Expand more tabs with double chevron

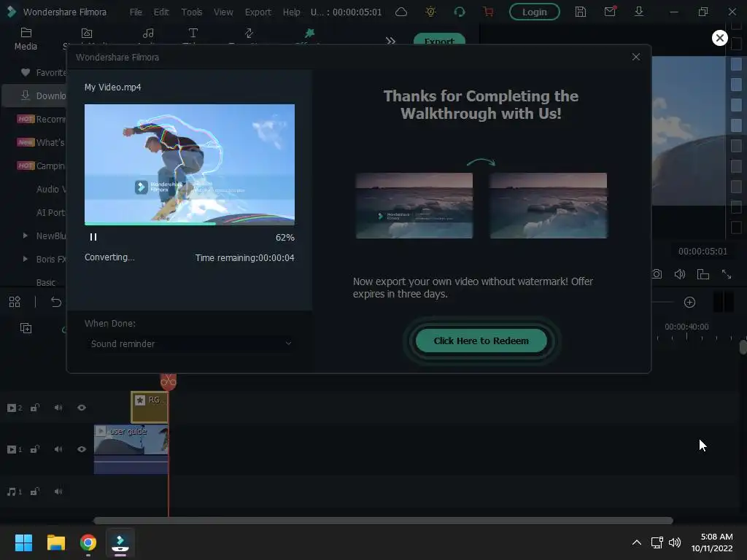[x=391, y=41]
